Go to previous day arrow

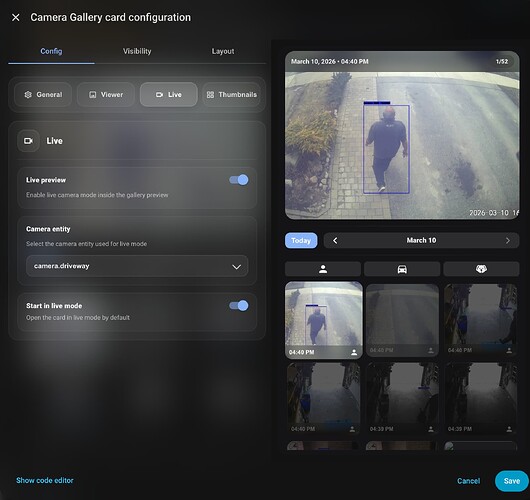(x=335, y=240)
